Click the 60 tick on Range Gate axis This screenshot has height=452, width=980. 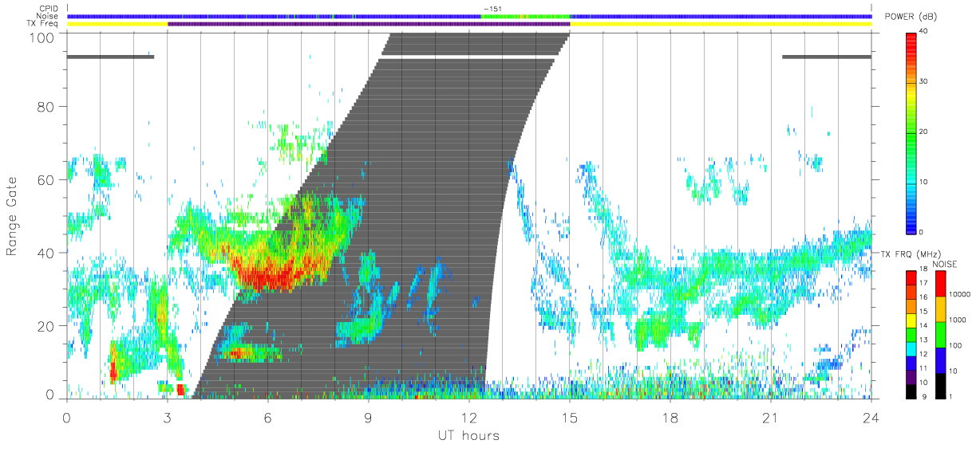coord(46,180)
